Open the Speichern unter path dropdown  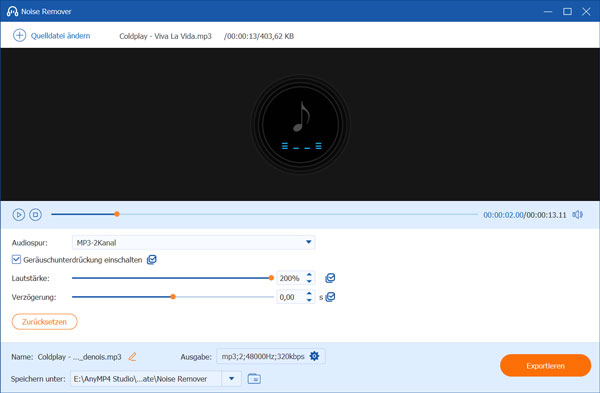pyautogui.click(x=232, y=379)
